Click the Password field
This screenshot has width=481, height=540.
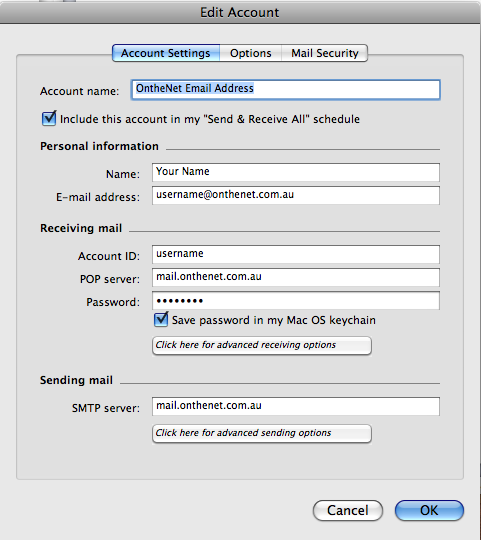[296, 300]
